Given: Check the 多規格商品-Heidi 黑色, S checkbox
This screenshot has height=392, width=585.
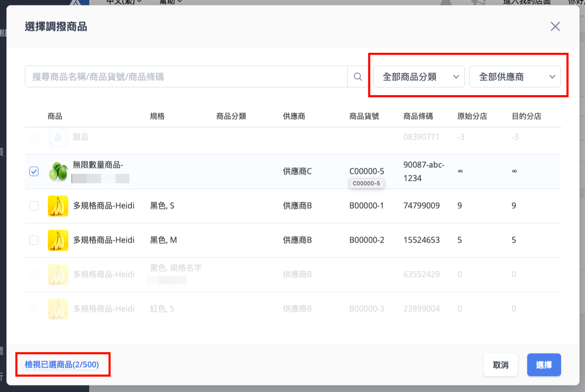Looking at the screenshot, I should (x=34, y=206).
